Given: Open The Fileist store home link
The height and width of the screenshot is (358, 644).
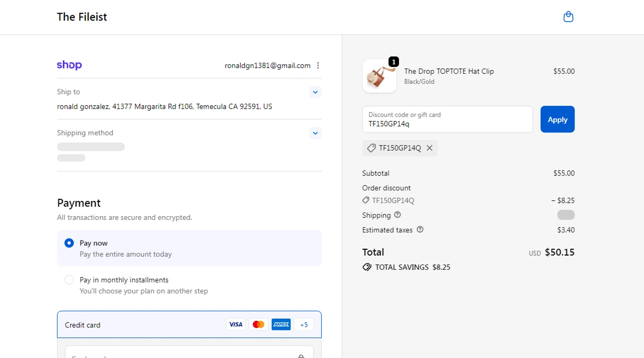Looking at the screenshot, I should point(82,17).
